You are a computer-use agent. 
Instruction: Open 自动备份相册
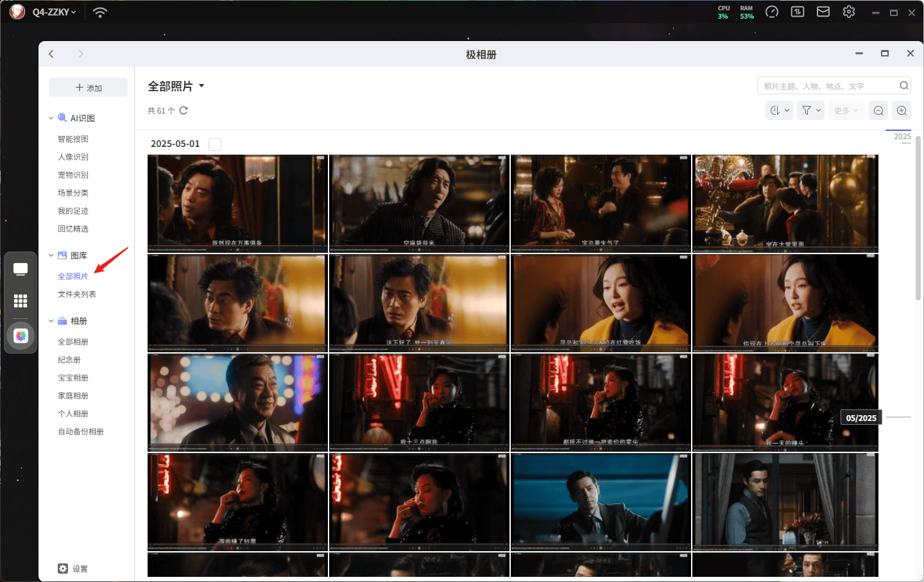81,431
